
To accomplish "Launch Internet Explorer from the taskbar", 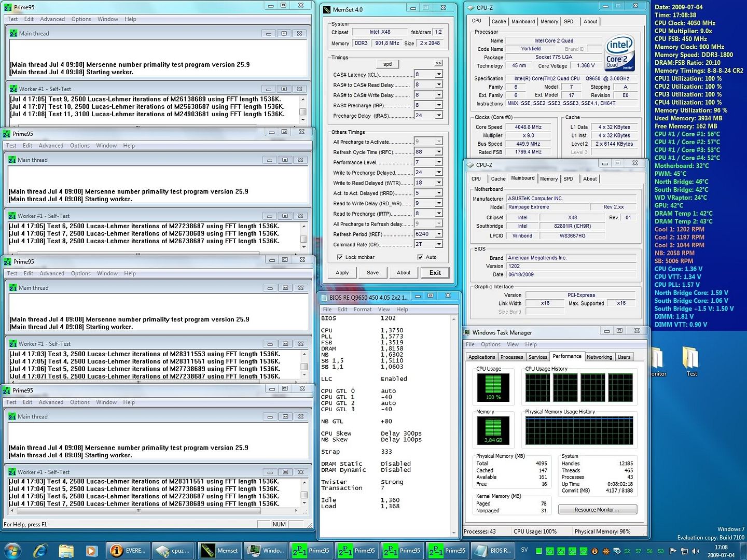I will [40, 550].
